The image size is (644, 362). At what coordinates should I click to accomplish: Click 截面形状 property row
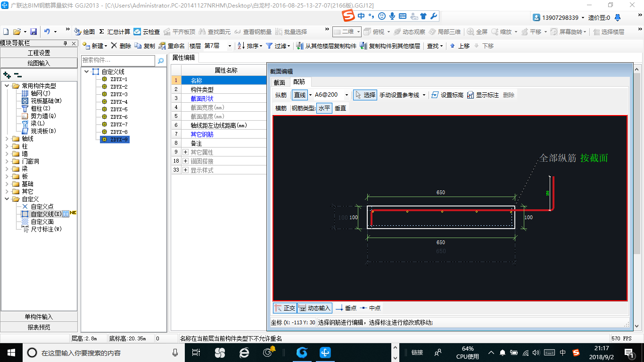pos(219,99)
